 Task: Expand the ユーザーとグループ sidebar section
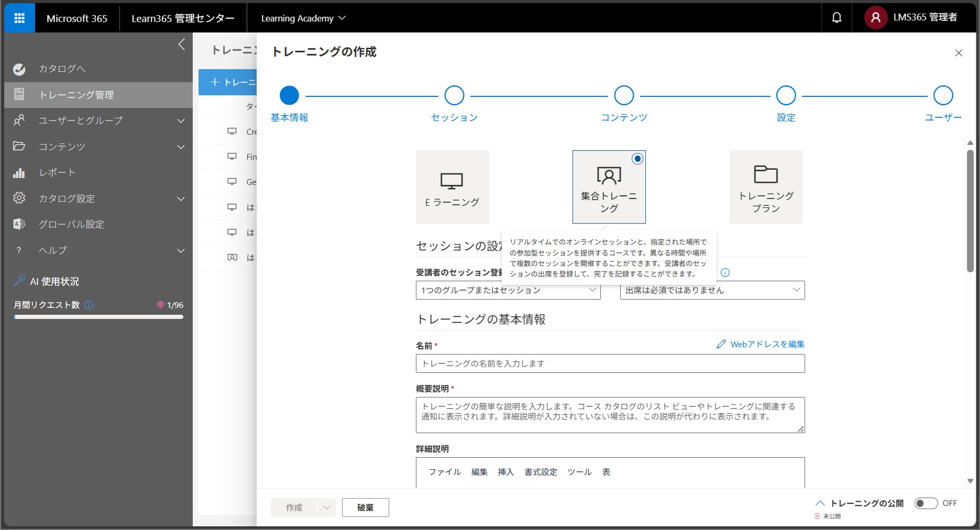pos(181,121)
